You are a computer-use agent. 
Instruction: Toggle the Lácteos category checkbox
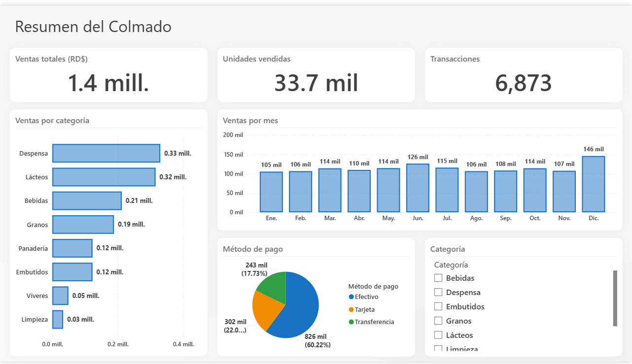pyautogui.click(x=438, y=335)
